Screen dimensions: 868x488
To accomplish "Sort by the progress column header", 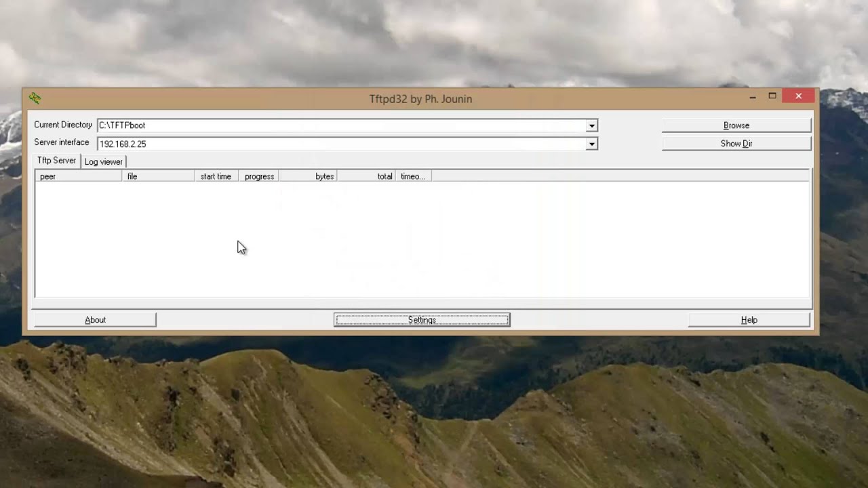I will 259,176.
